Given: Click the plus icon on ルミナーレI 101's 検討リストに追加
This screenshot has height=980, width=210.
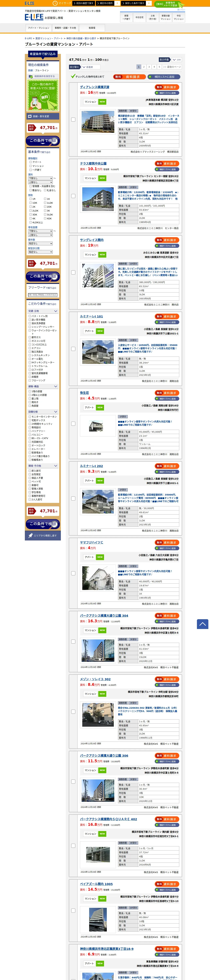Looking at the screenshot, I should [157, 322].
